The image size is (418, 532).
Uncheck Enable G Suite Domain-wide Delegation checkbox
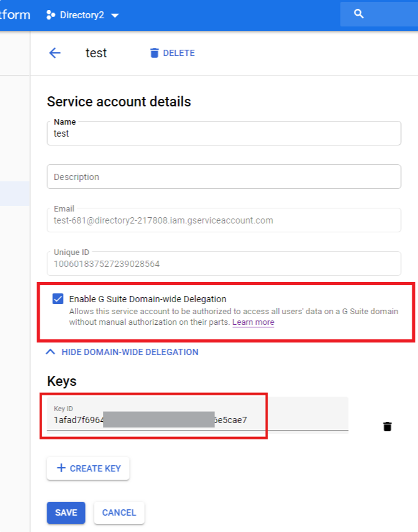pyautogui.click(x=58, y=299)
